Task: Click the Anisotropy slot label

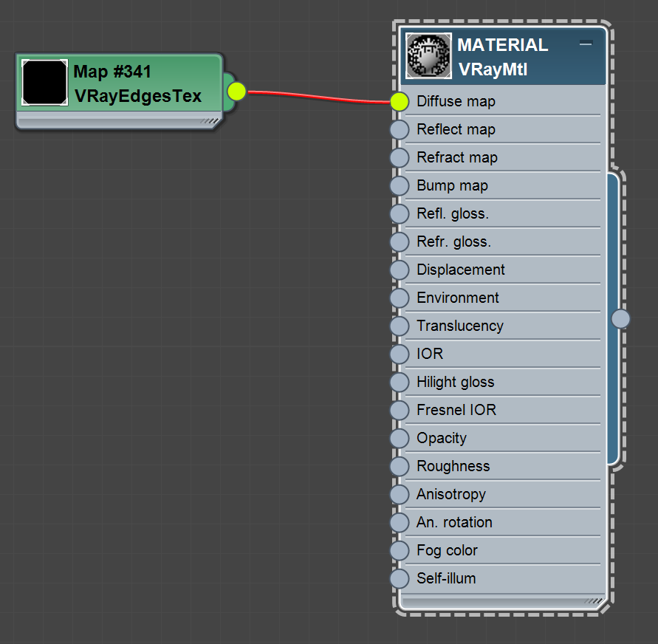Action: click(x=451, y=494)
